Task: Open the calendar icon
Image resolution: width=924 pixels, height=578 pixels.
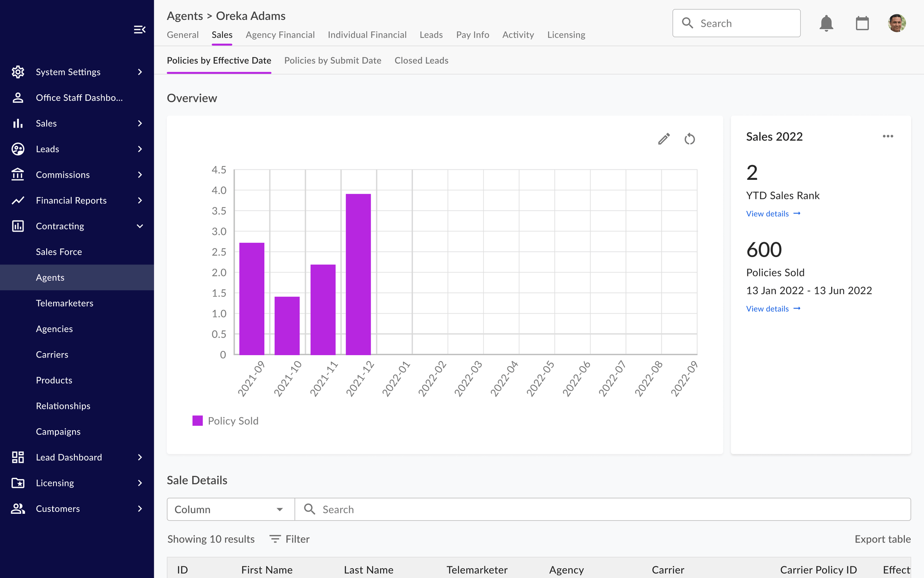Action: (x=862, y=23)
